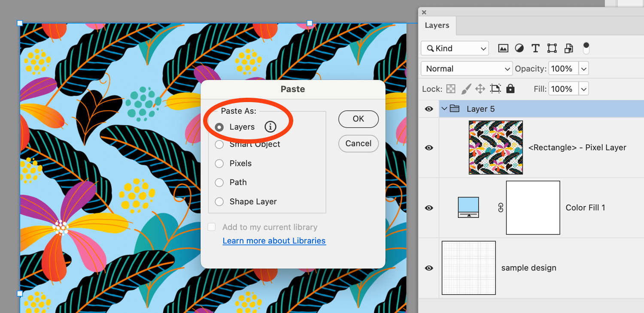Switch to the Layers tab
The width and height of the screenshot is (644, 313).
pyautogui.click(x=437, y=25)
